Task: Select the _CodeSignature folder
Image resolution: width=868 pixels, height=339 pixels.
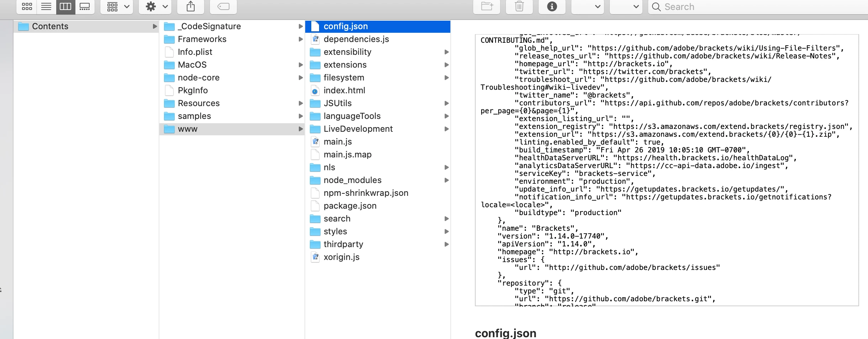Action: (232, 26)
